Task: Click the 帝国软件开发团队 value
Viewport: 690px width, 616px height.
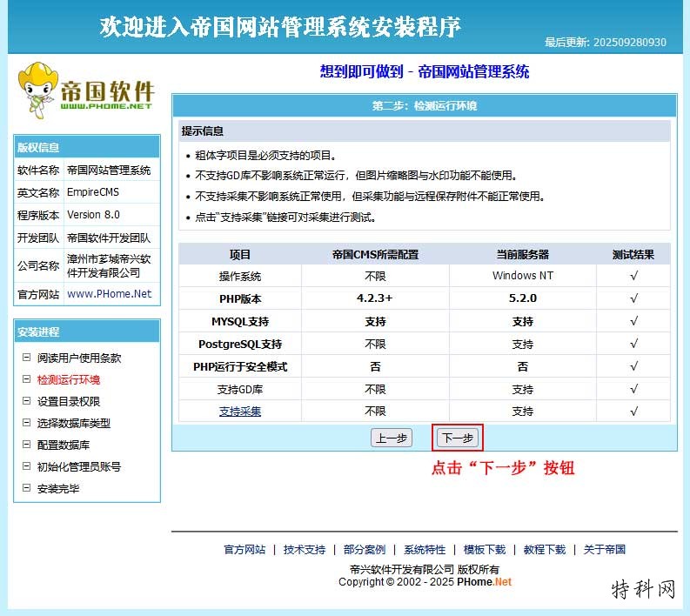Action: pyautogui.click(x=109, y=238)
